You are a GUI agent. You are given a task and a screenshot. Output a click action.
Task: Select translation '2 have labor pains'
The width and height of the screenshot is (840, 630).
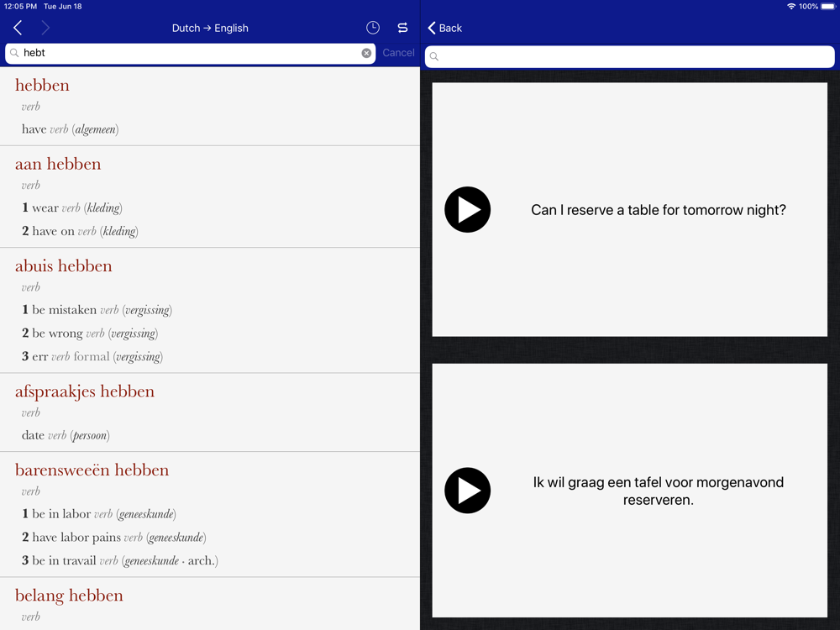(114, 538)
